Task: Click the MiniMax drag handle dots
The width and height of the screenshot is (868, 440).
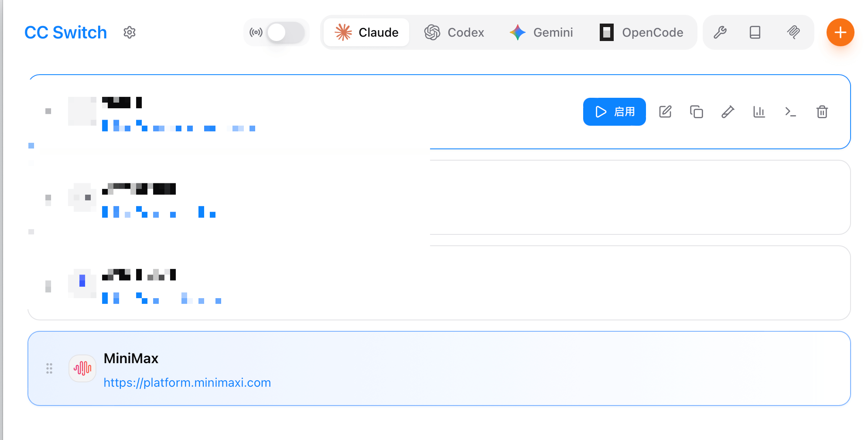Action: tap(49, 368)
